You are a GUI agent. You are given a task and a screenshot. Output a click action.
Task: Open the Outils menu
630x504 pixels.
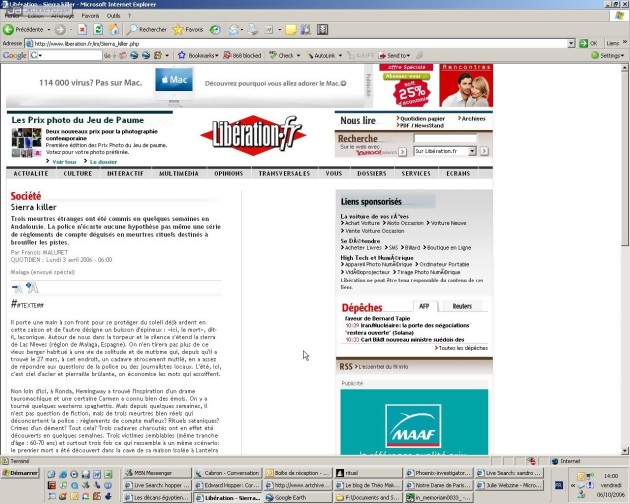click(x=113, y=16)
